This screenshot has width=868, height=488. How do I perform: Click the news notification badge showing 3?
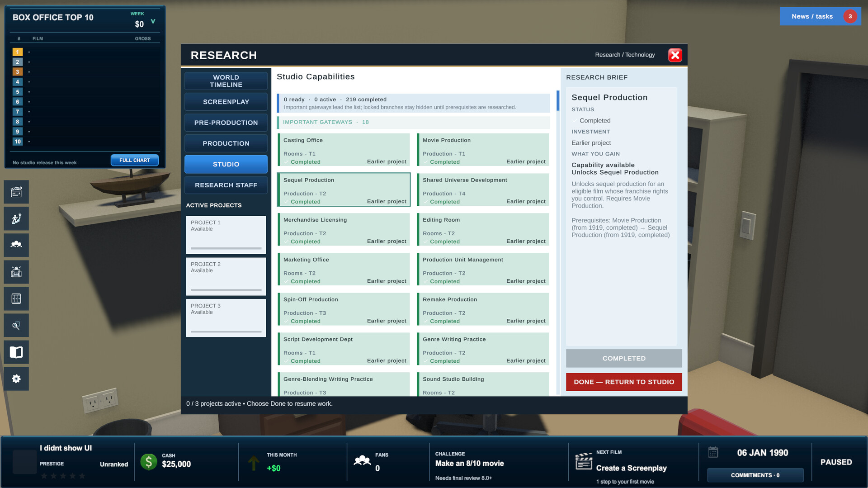pyautogui.click(x=850, y=16)
